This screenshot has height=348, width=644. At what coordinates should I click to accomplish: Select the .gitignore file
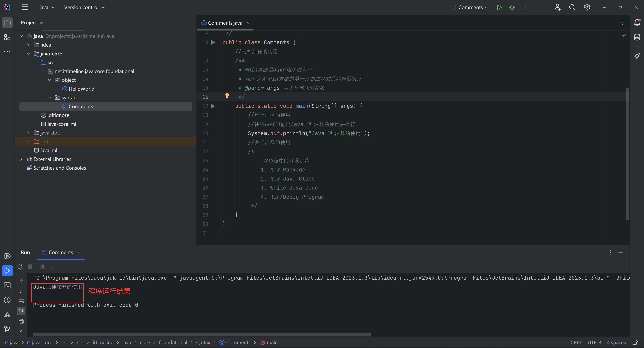coord(55,115)
